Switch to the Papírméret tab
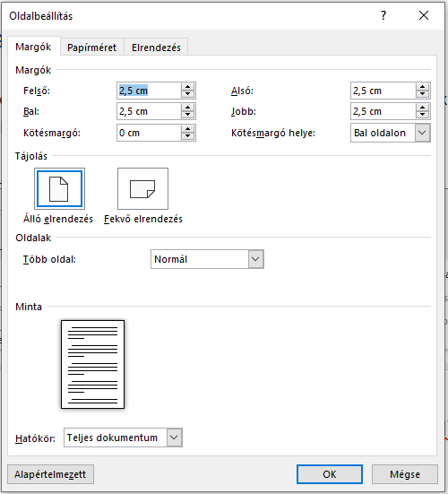448x494 pixels. pos(92,48)
